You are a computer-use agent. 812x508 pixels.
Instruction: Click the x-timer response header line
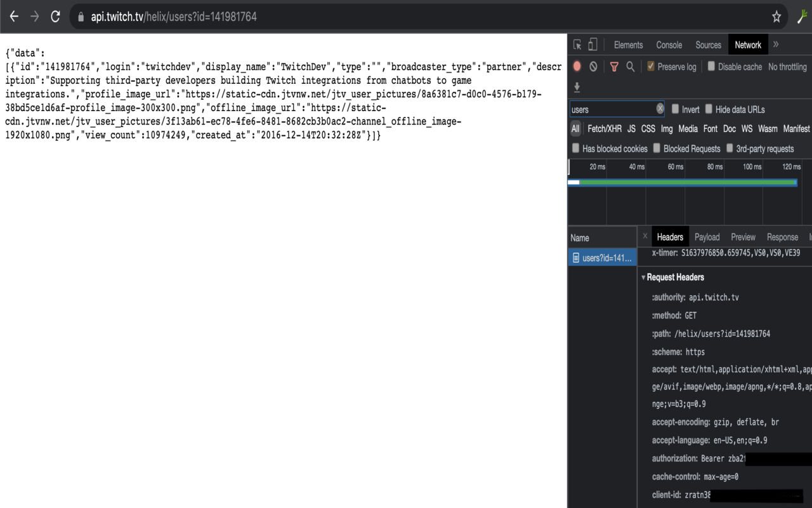pos(726,253)
